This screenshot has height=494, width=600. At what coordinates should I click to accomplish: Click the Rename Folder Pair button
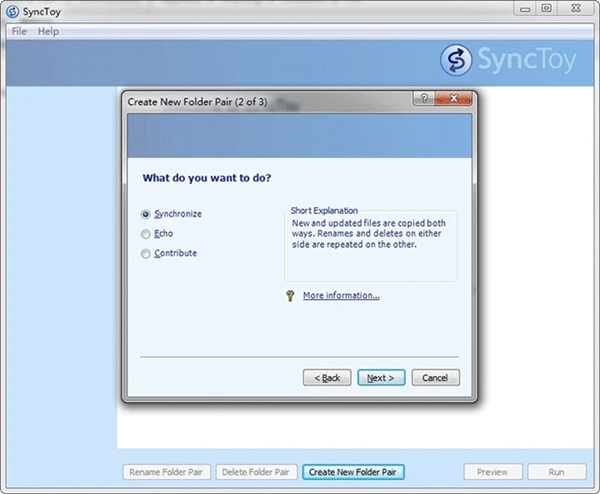[167, 472]
